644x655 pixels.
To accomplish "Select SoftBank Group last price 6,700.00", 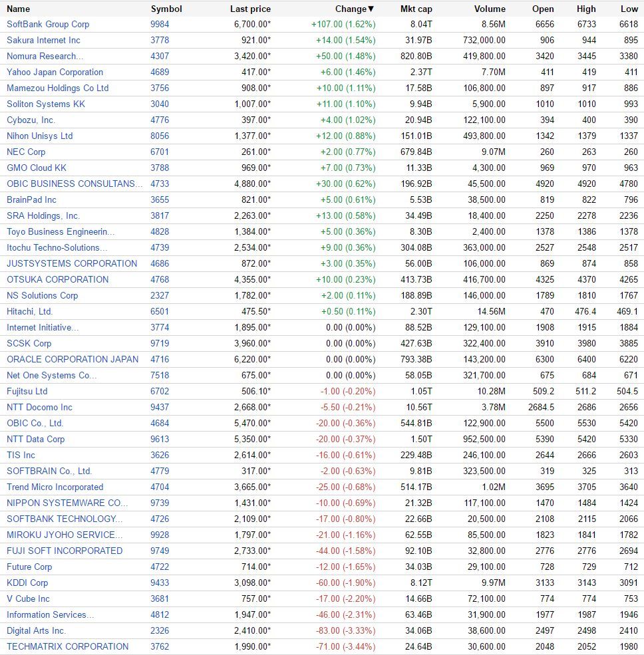I will click(252, 24).
